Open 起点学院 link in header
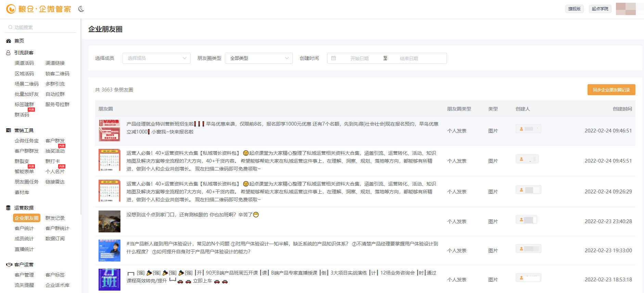The width and height of the screenshot is (644, 293). [600, 9]
